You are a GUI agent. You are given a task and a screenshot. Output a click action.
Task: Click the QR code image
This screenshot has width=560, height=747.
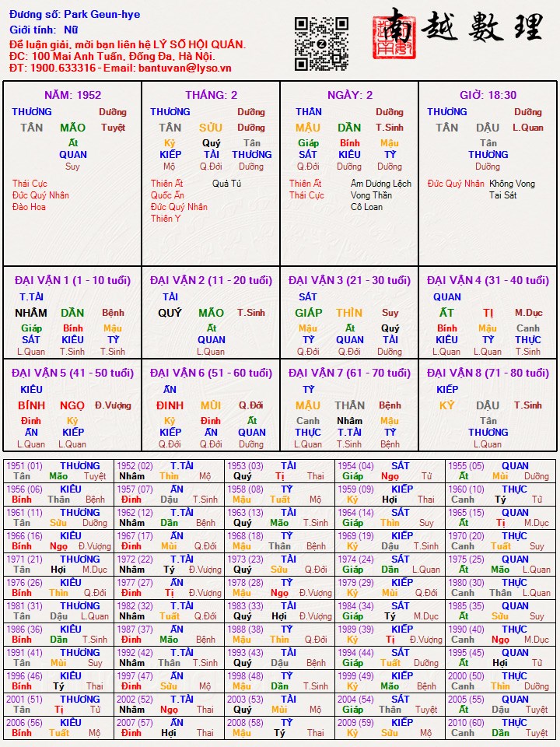coord(321,44)
